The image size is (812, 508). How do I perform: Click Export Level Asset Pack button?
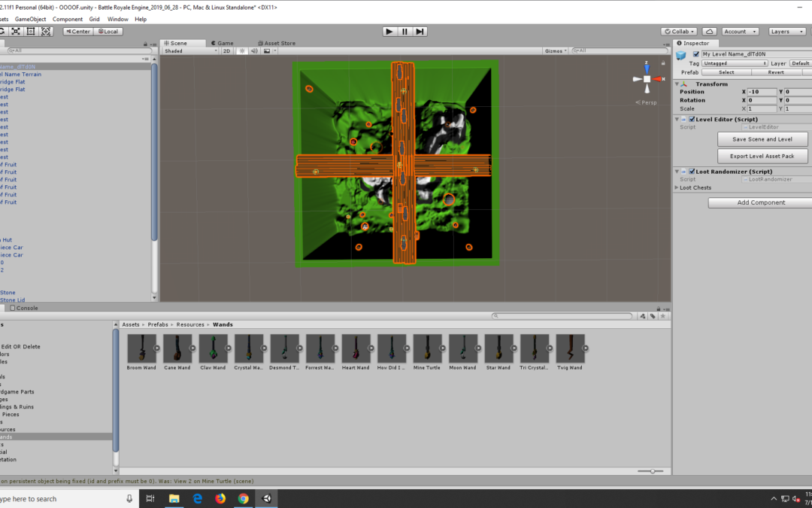(x=762, y=156)
